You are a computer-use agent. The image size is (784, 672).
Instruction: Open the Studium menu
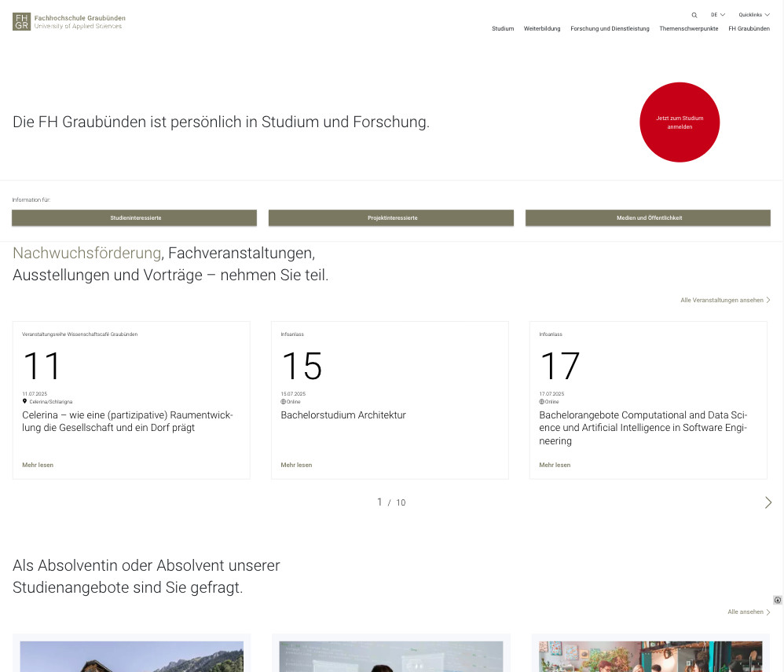pyautogui.click(x=503, y=29)
